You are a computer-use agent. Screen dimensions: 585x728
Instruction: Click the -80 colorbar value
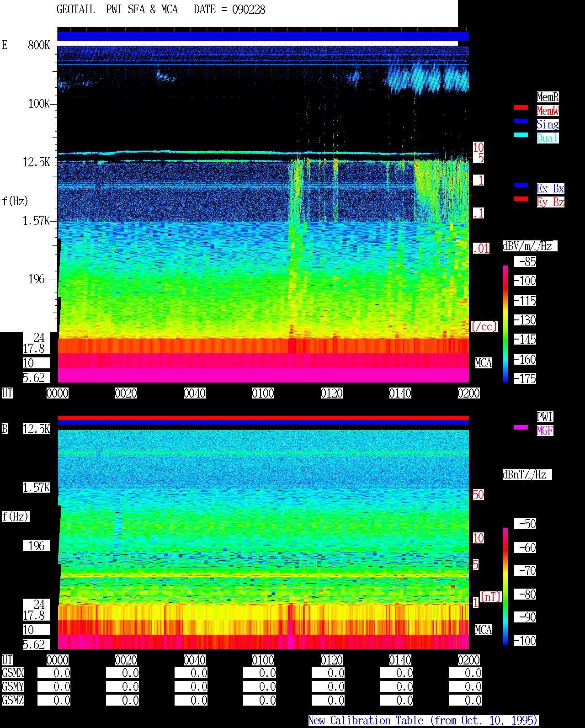[x=525, y=594]
